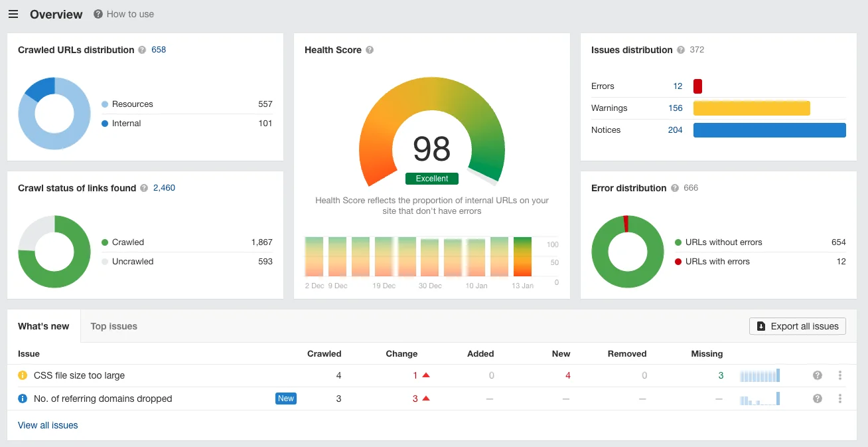Switch to the Top issues tab

coord(113,326)
